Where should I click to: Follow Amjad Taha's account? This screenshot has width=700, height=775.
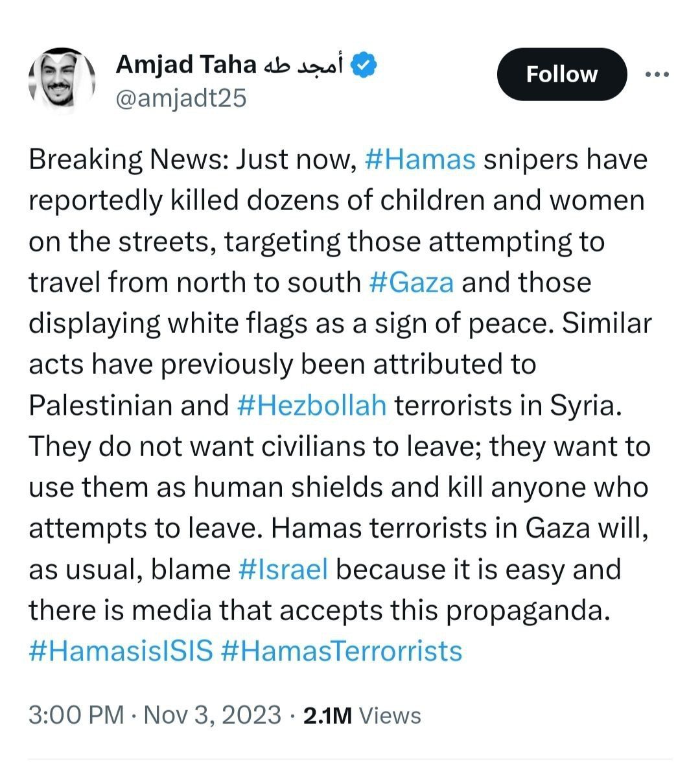[561, 75]
